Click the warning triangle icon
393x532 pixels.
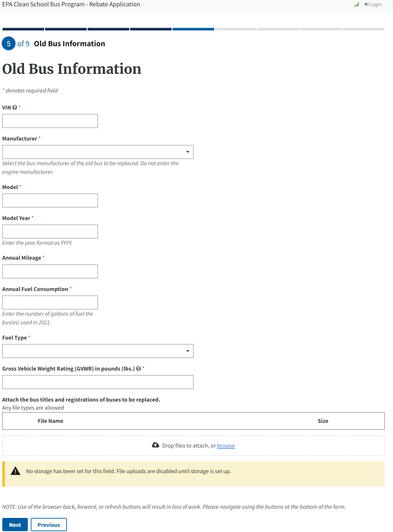[x=16, y=471]
